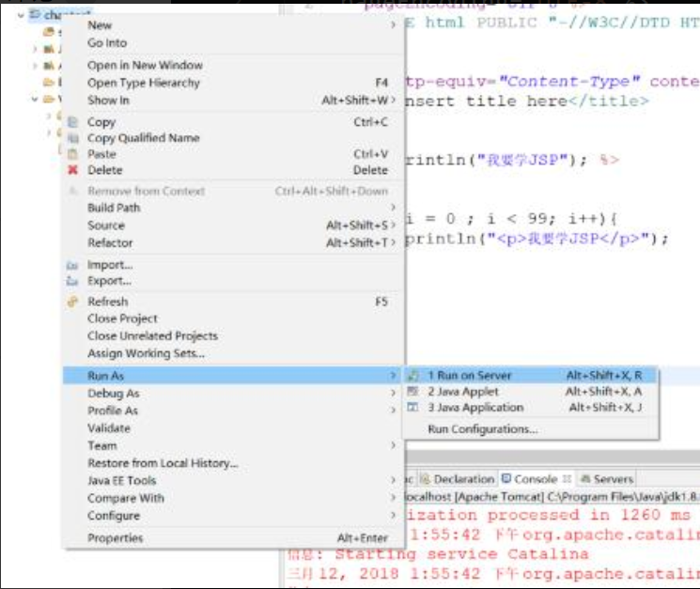Open the Debug As submenu

coord(233,393)
